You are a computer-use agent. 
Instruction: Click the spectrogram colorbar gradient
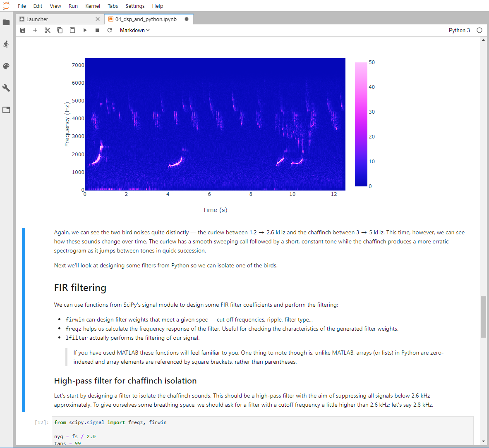[361, 124]
